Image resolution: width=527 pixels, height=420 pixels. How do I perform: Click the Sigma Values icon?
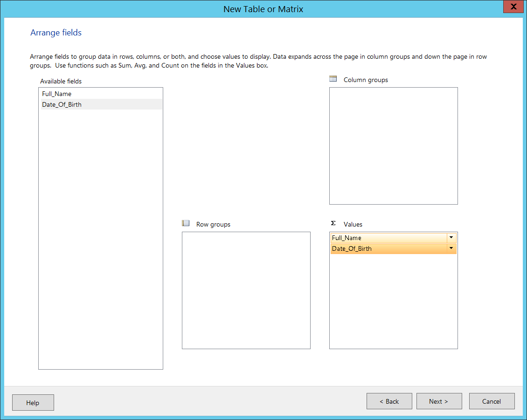333,223
